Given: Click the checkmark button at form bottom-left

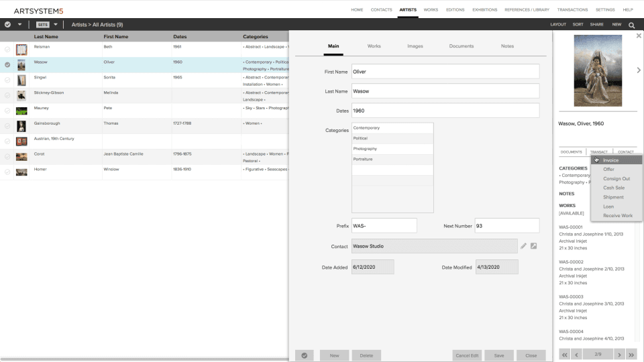Looking at the screenshot, I should (305, 355).
